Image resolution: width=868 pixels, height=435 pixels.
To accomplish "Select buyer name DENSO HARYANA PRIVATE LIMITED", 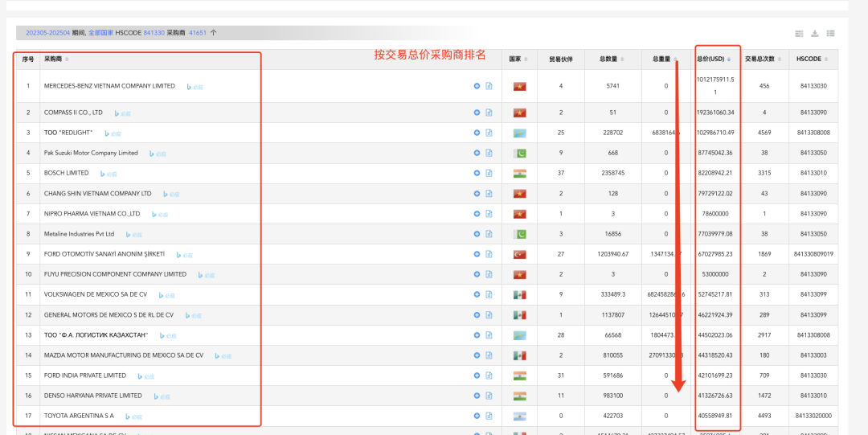I will coord(93,395).
